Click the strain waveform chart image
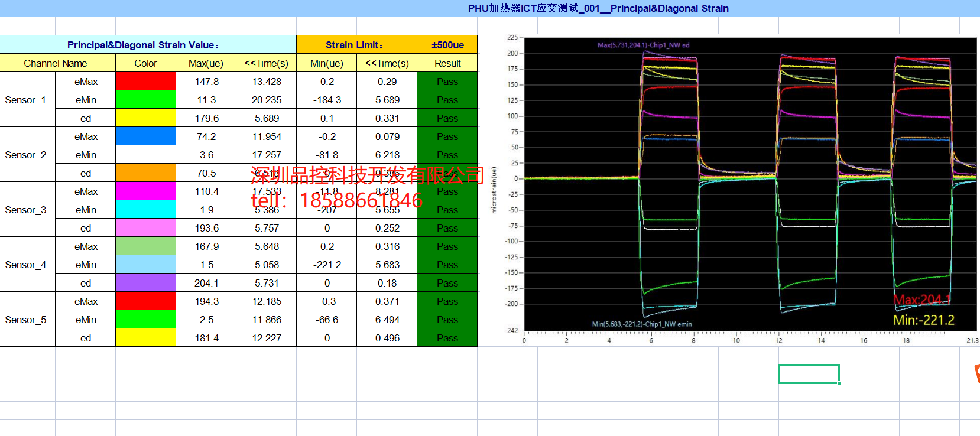The image size is (980, 436). coord(736,189)
